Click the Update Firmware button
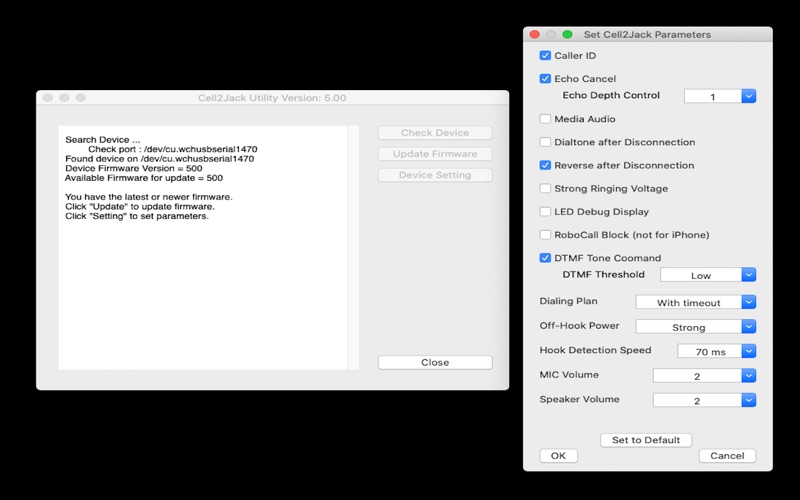Image resolution: width=800 pixels, height=500 pixels. coord(435,154)
